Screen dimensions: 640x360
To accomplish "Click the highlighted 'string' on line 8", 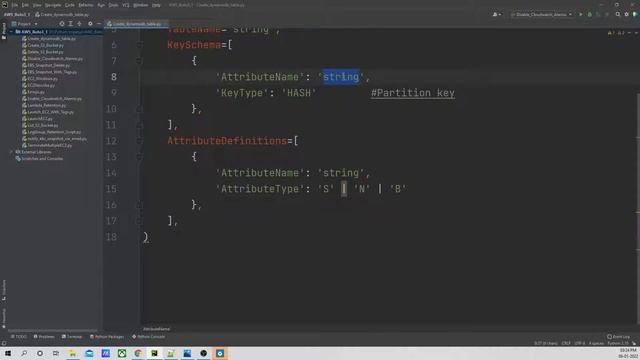I will 341,77.
